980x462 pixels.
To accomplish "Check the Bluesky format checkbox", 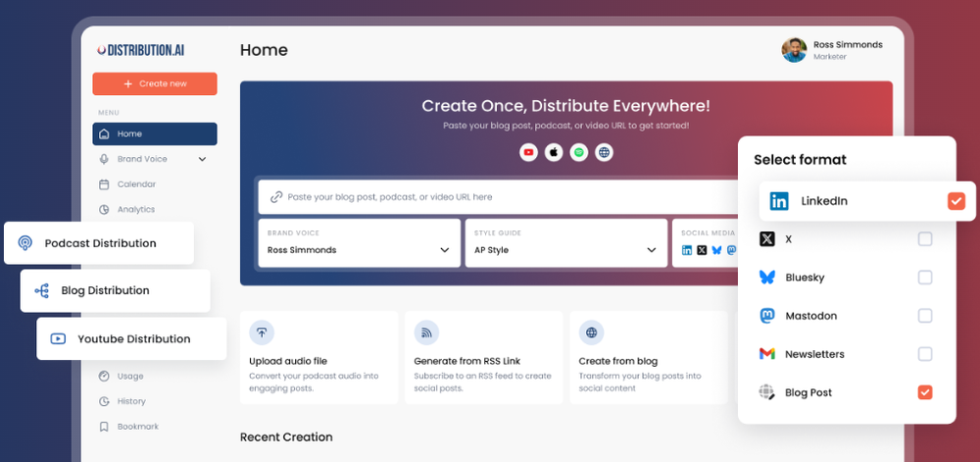I will tap(925, 278).
